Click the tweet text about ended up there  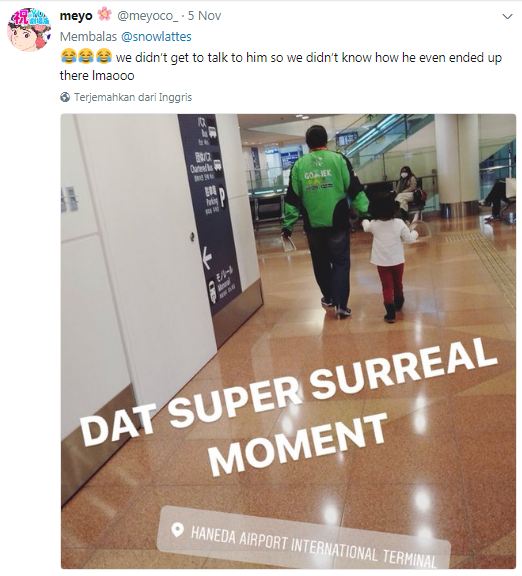point(281,66)
